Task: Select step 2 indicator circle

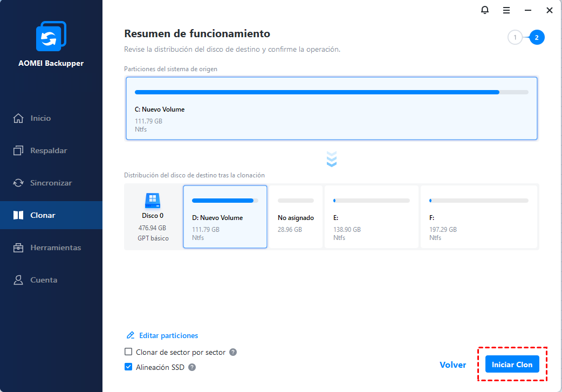Action: click(537, 37)
